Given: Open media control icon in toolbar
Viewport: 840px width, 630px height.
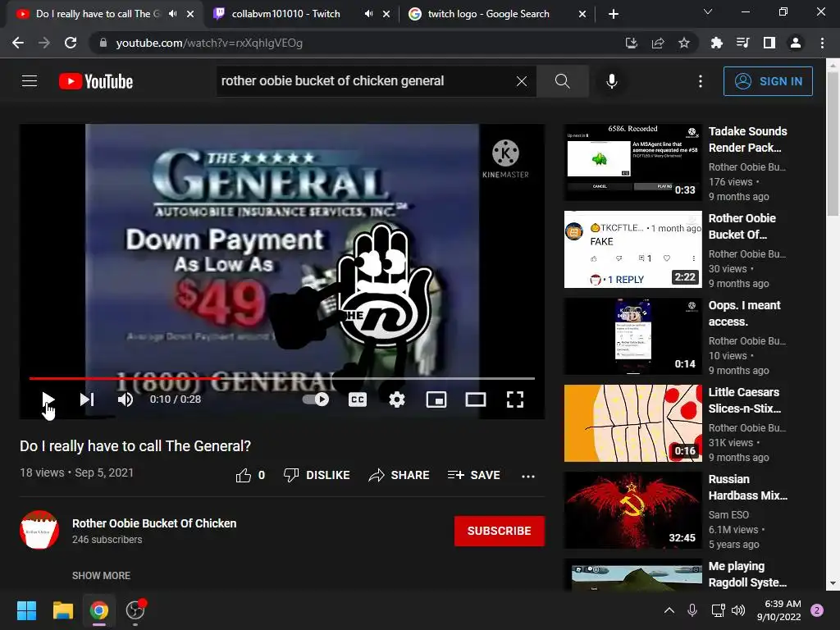Looking at the screenshot, I should pos(742,43).
